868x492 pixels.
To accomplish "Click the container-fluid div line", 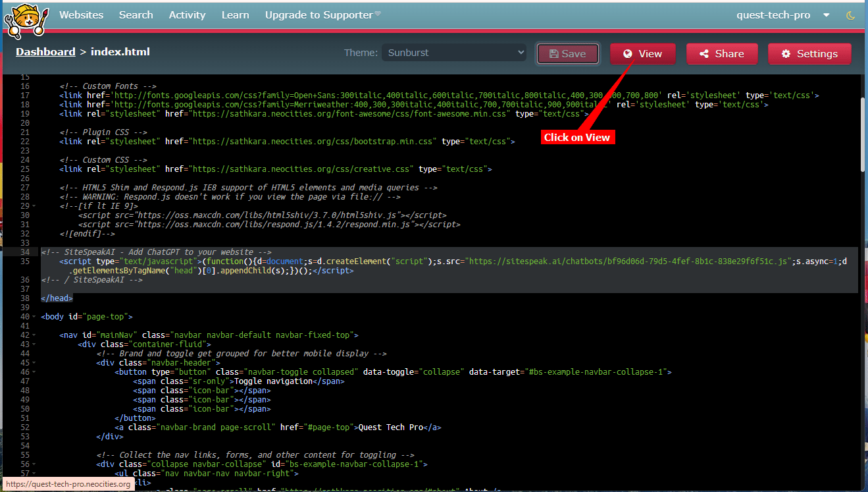I will pyautogui.click(x=144, y=344).
